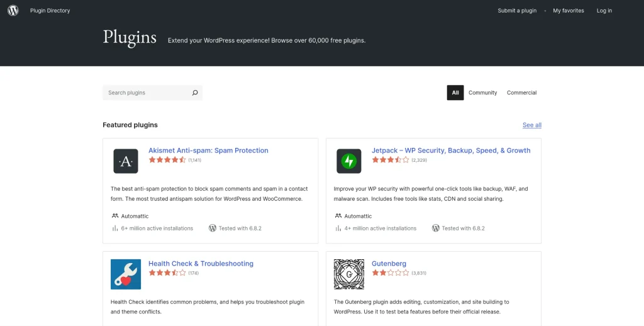Open Jetpack – WP Security plugin title
The width and height of the screenshot is (644, 326).
[451, 150]
